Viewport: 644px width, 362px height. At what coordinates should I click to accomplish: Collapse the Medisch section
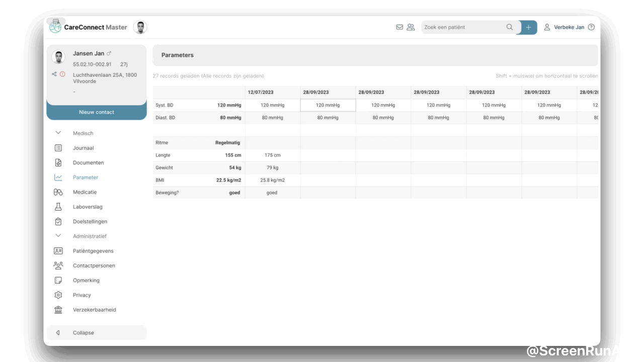point(58,133)
